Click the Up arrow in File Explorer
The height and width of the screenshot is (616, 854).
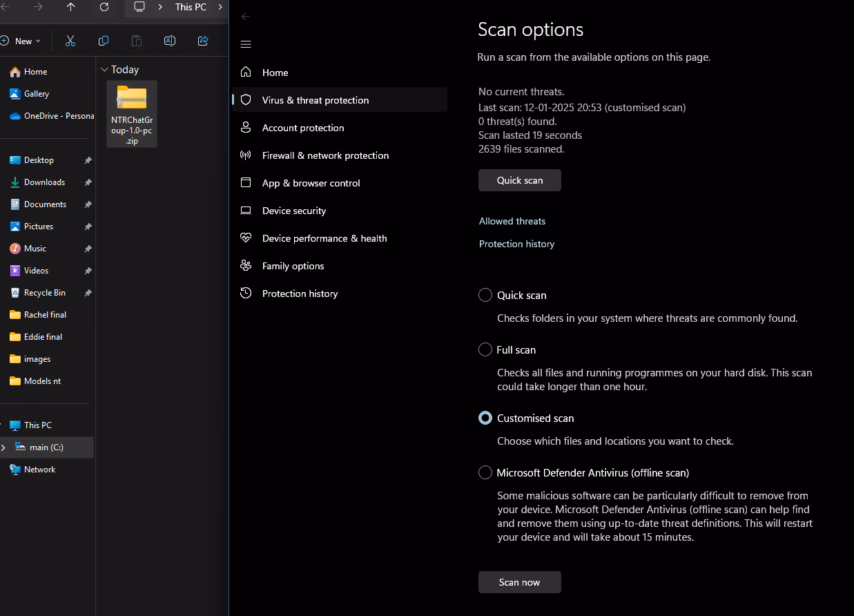(x=71, y=7)
